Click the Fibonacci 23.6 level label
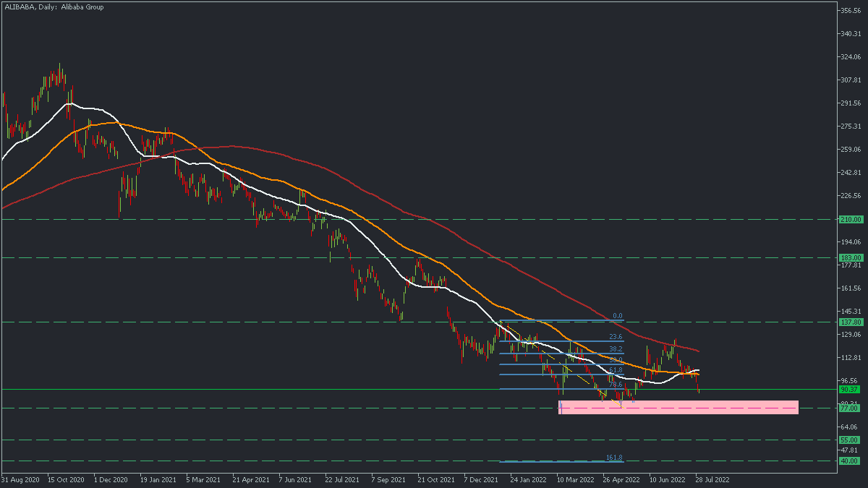Screen dimensions: 868x488 point(616,336)
